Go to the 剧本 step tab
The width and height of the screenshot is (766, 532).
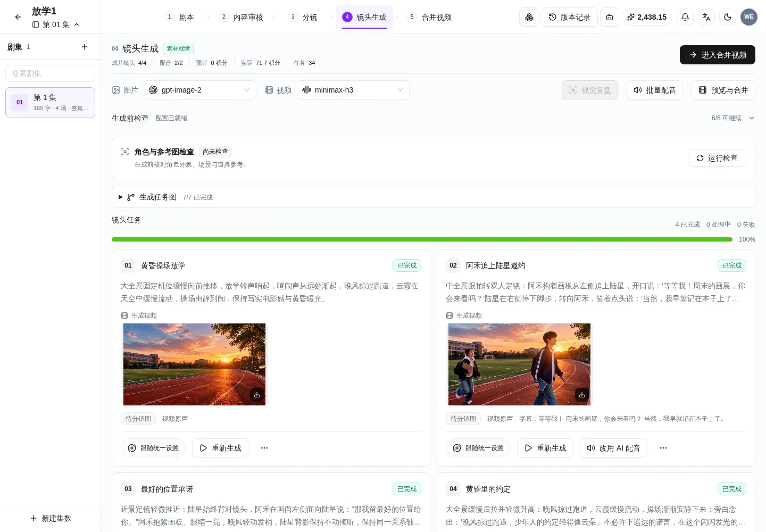(180, 17)
